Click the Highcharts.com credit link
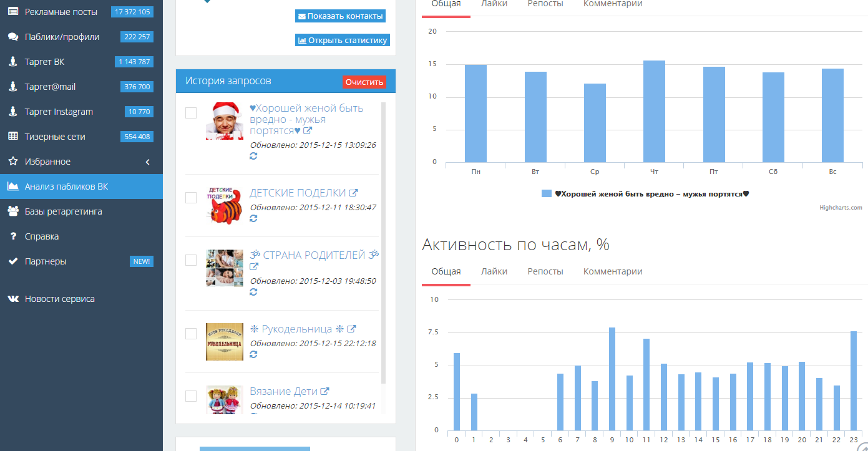 (x=841, y=208)
